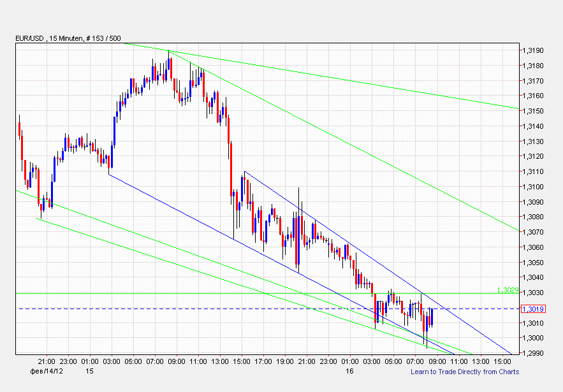Click the 1,3150 price axis label
The width and height of the screenshot is (563, 392).
(x=533, y=112)
